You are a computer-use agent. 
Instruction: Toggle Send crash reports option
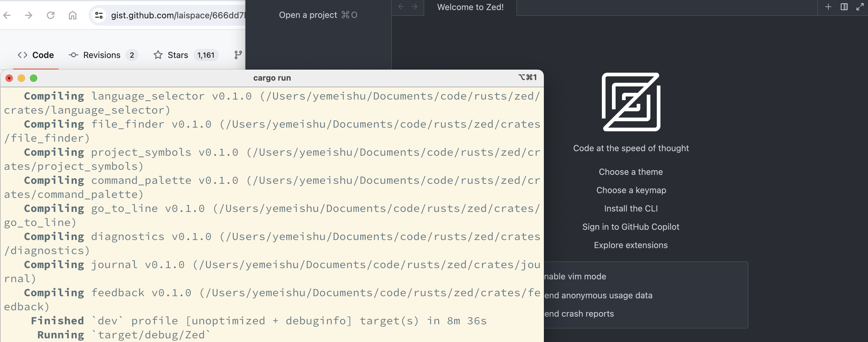coord(579,314)
